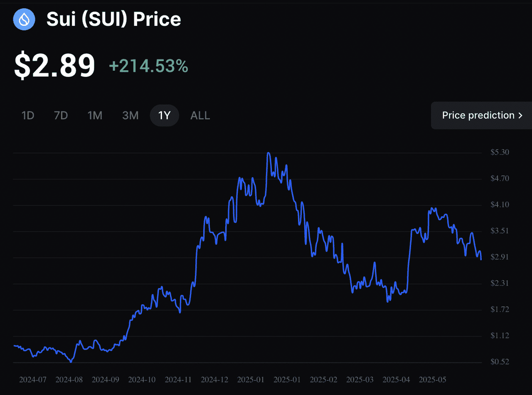The width and height of the screenshot is (532, 395).
Task: Click the $0.52 y-axis label
Action: pyautogui.click(x=500, y=362)
